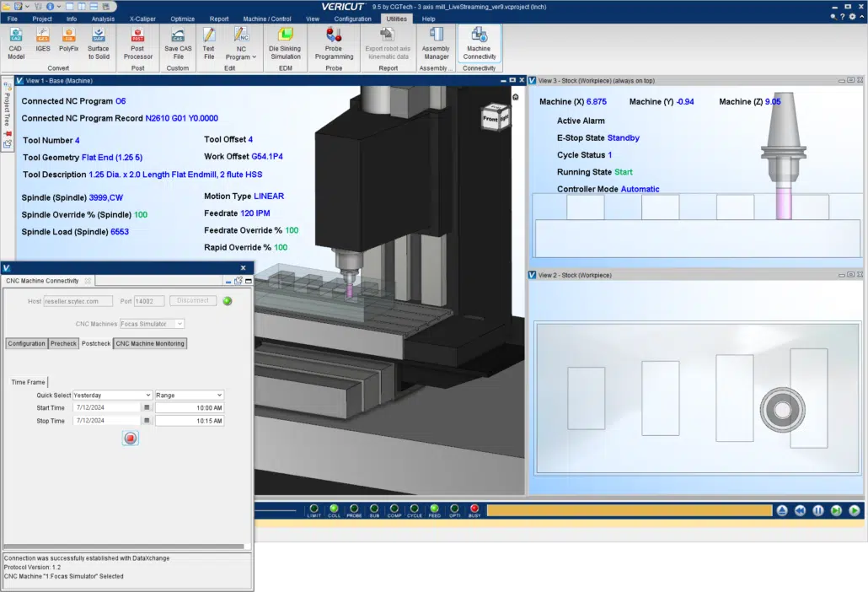Click the Start Time 10:00 AM field
This screenshot has width=868, height=592.
[x=190, y=407]
